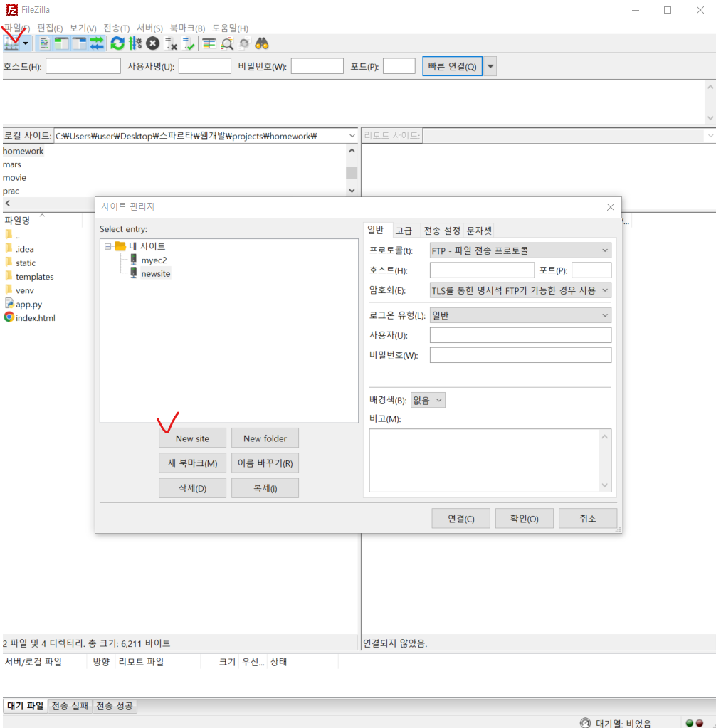Click the quickconnect 사용자명(U) input field
Image resolution: width=716 pixels, height=728 pixels.
(205, 66)
